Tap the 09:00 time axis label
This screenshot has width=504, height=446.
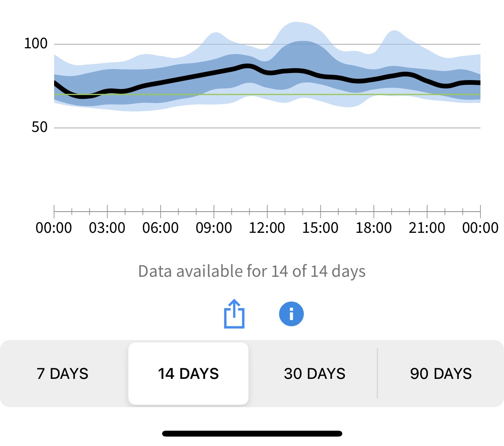click(x=214, y=228)
